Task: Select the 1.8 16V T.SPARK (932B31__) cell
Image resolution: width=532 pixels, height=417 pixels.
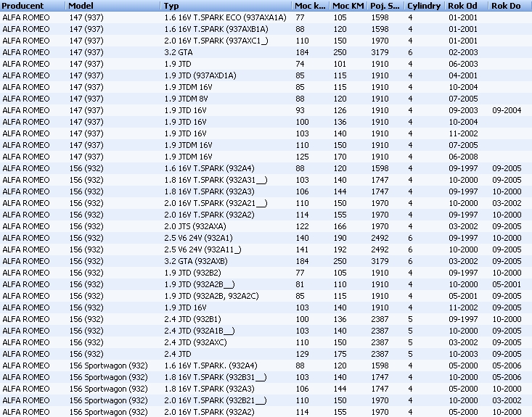Action: 216,377
